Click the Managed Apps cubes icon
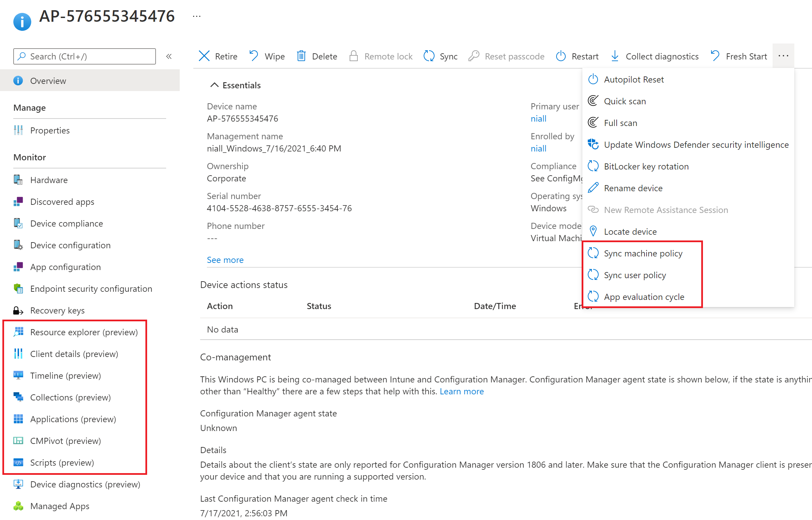The height and width of the screenshot is (520, 812). [x=18, y=506]
